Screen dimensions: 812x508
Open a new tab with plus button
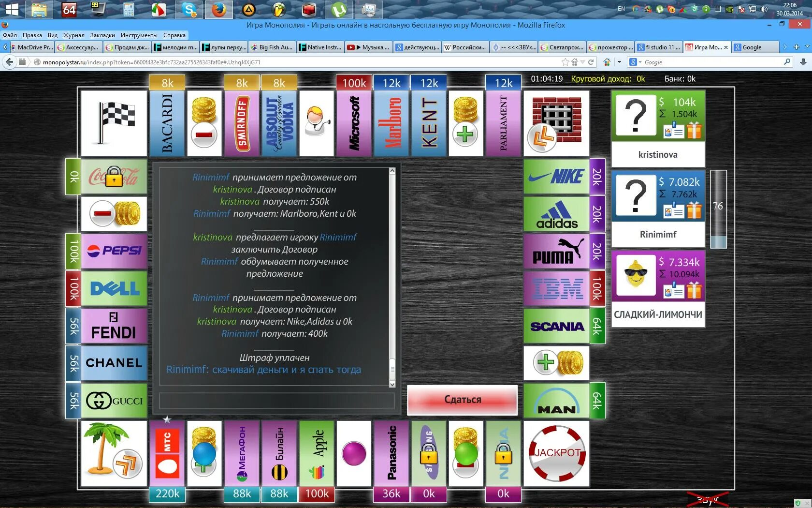click(796, 47)
